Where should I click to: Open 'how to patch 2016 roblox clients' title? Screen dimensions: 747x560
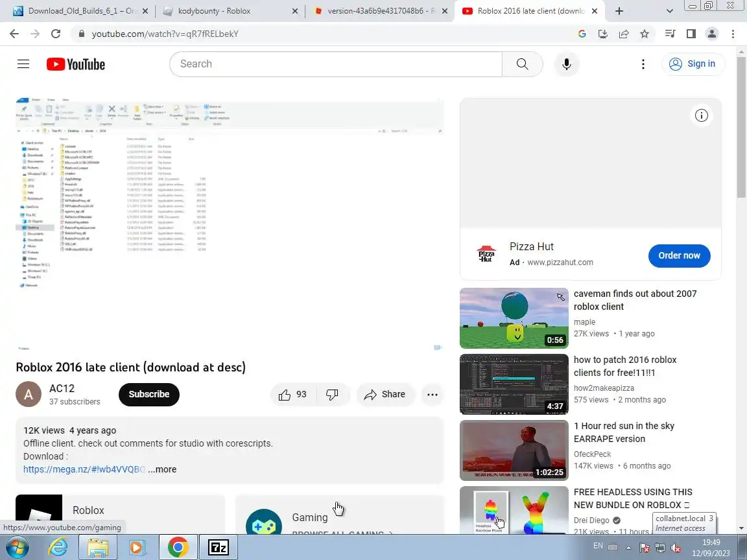pyautogui.click(x=625, y=366)
